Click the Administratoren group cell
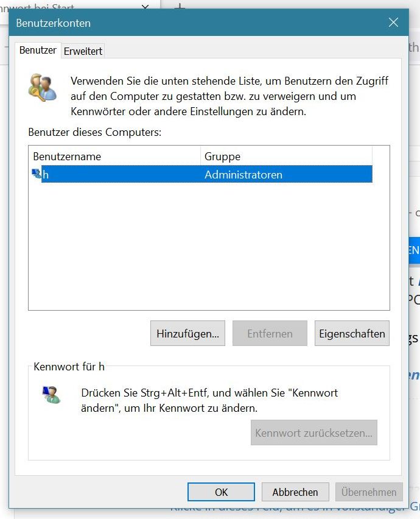Viewport: 420px width, 519px height. (x=243, y=174)
